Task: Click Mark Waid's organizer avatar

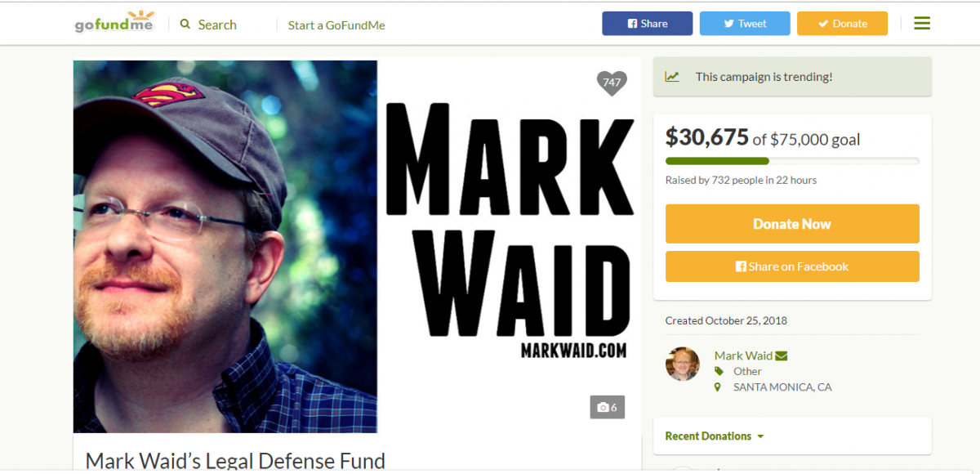Action: pos(683,364)
